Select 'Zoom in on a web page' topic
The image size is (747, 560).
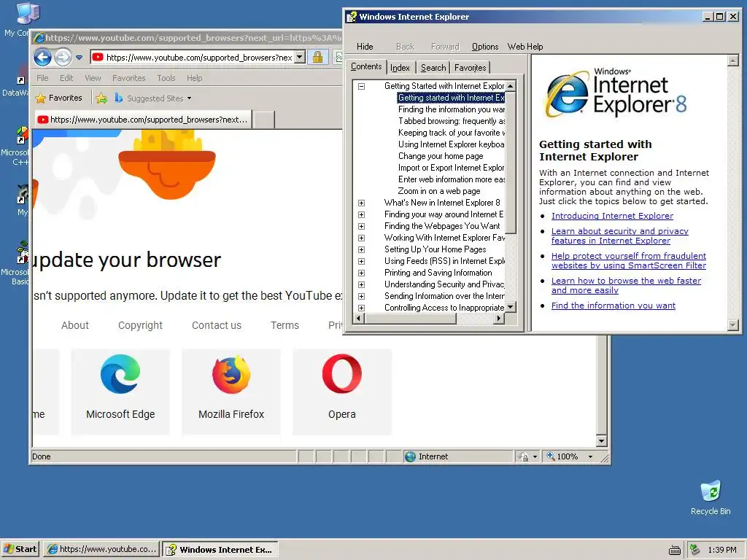click(x=439, y=191)
